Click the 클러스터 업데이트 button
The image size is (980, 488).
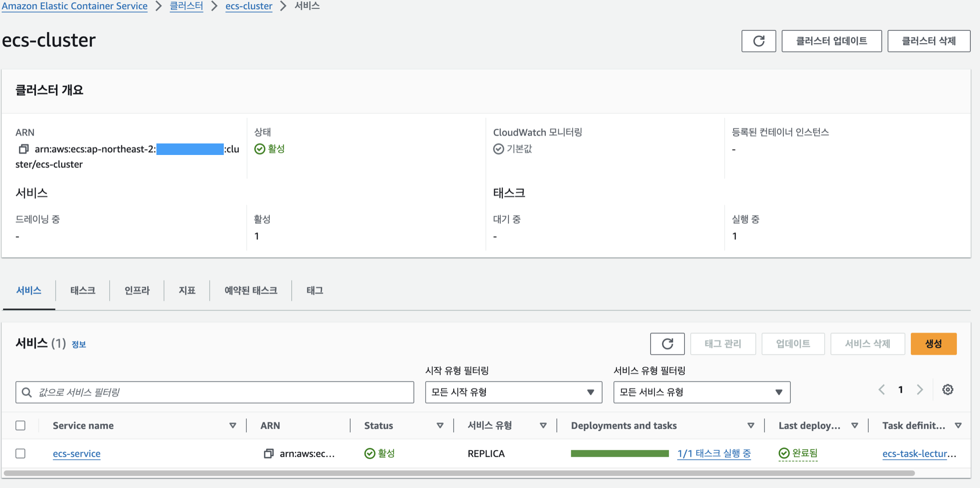click(x=831, y=41)
